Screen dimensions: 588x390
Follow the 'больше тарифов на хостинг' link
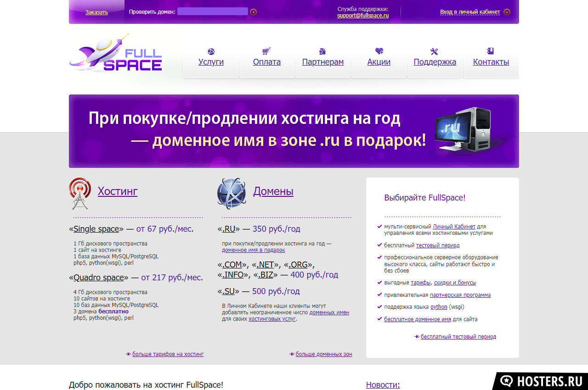(168, 354)
